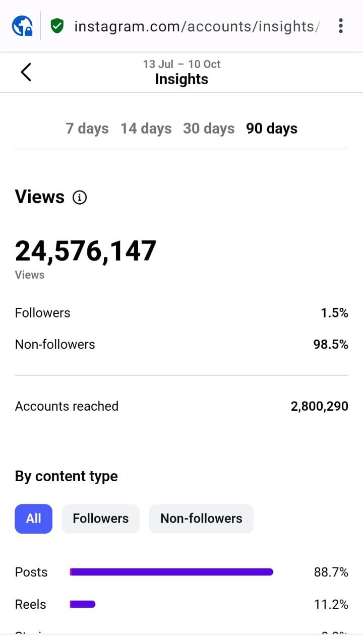Select the 7 days range
This screenshot has width=363, height=644.
(87, 128)
